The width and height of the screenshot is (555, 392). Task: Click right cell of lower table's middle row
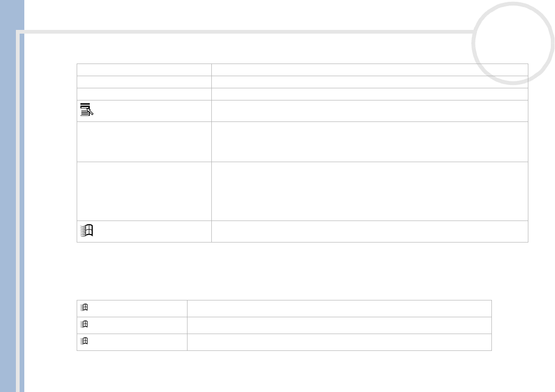pos(339,325)
